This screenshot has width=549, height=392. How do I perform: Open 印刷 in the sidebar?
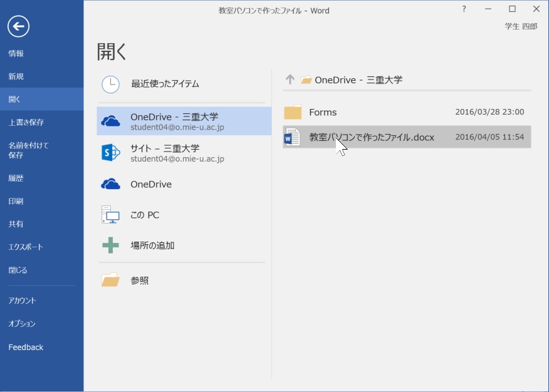pos(16,201)
